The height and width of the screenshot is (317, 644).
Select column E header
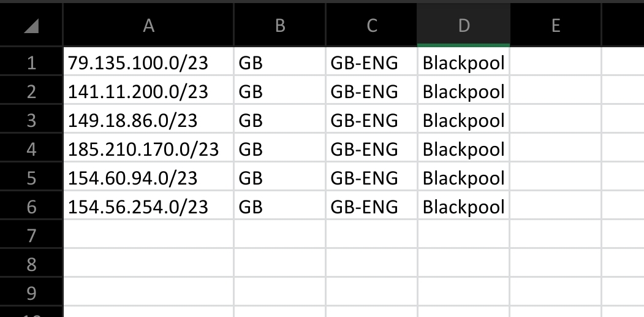[x=556, y=25]
